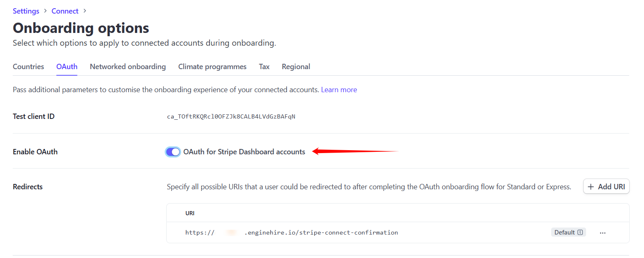Open the Networked onboarding tab

(128, 67)
